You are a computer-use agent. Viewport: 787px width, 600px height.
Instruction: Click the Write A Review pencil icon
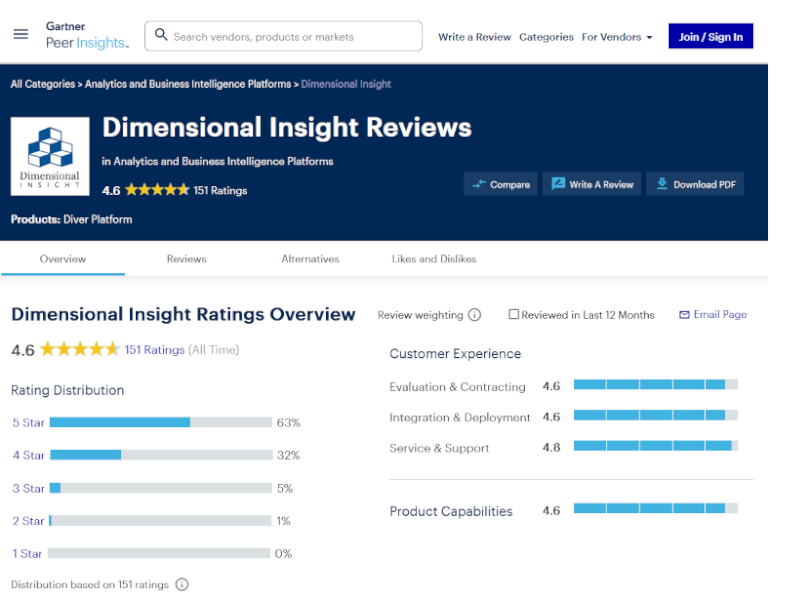click(558, 184)
